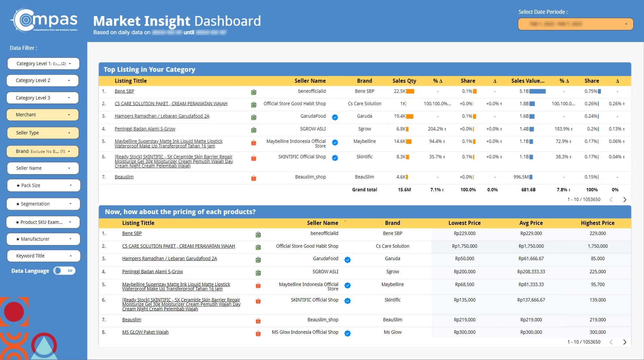Click verified badge beside MS Glow Indonesia Official Shop
644x360 pixels.
pos(347,333)
